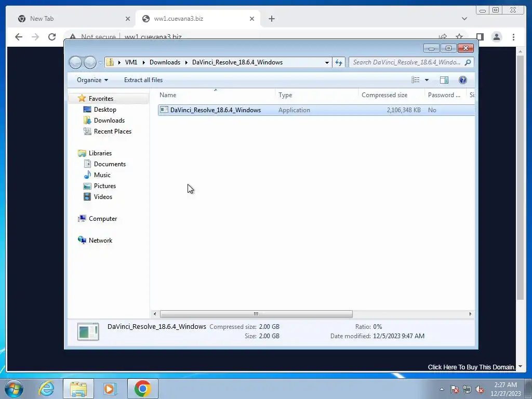Close the New Tab tab in Chrome
Viewport: 532px width, 399px height.
(x=128, y=19)
